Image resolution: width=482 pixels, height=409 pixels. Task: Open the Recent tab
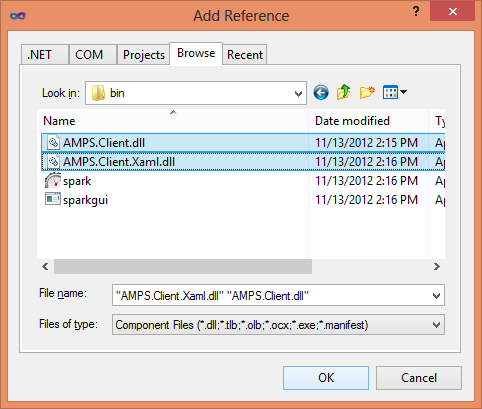pos(245,54)
